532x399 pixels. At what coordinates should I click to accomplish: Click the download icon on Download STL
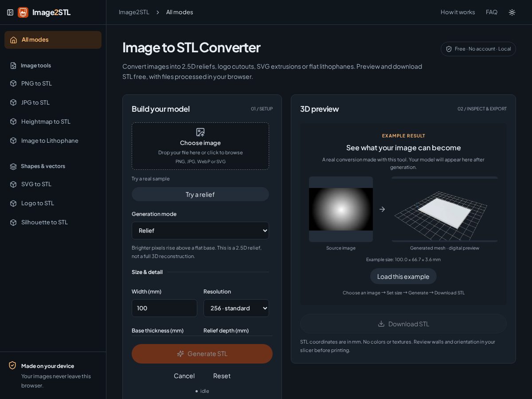tap(381, 324)
